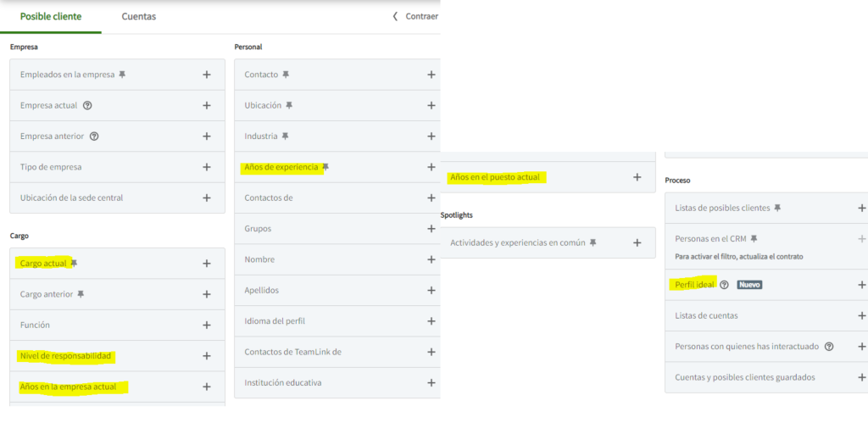This screenshot has height=434, width=868.
Task: Expand Empleados en la empresa filter
Action: click(207, 75)
